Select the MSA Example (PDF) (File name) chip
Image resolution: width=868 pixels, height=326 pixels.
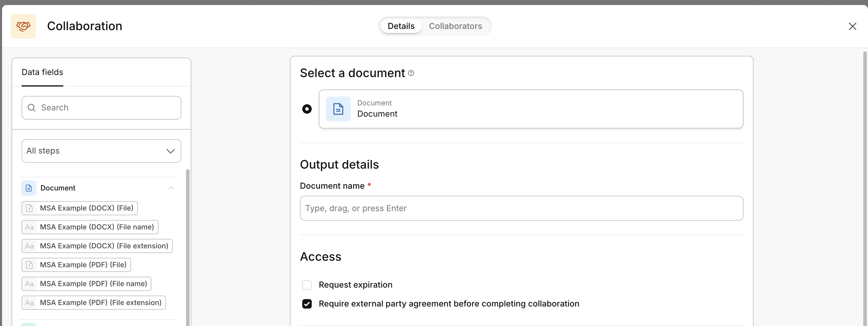pyautogui.click(x=86, y=283)
